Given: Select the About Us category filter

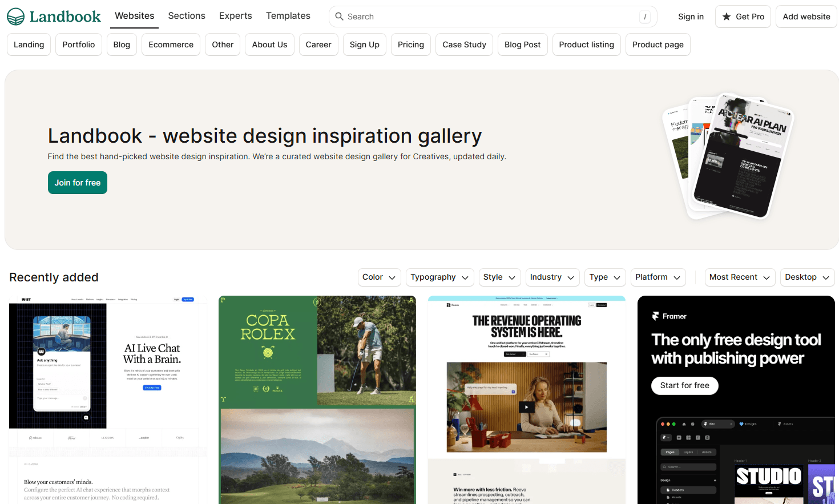Looking at the screenshot, I should (270, 45).
